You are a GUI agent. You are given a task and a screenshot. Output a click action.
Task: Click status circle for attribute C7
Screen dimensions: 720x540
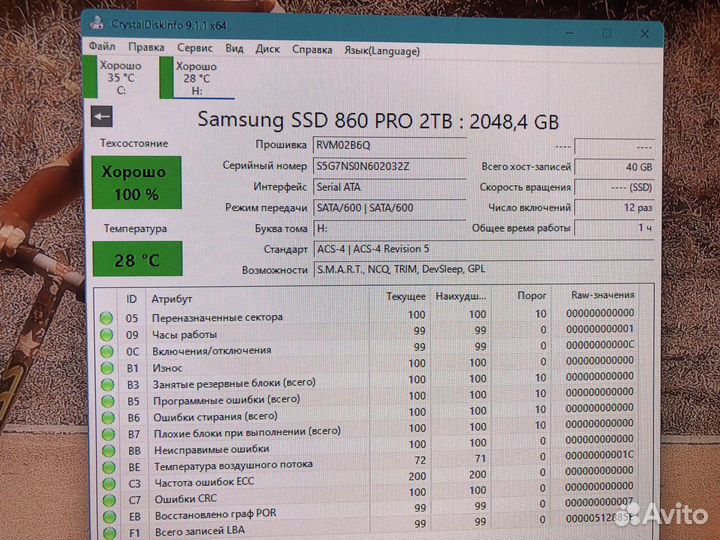(x=110, y=500)
